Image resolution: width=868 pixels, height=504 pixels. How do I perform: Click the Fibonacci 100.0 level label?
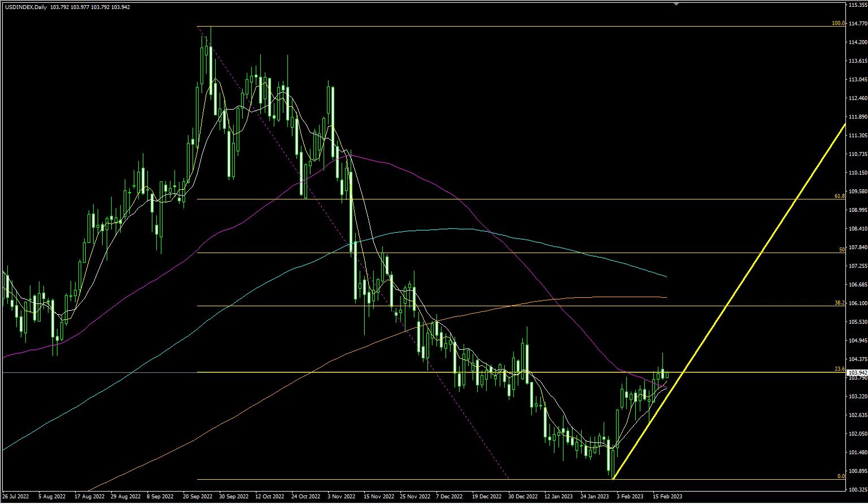(x=838, y=23)
